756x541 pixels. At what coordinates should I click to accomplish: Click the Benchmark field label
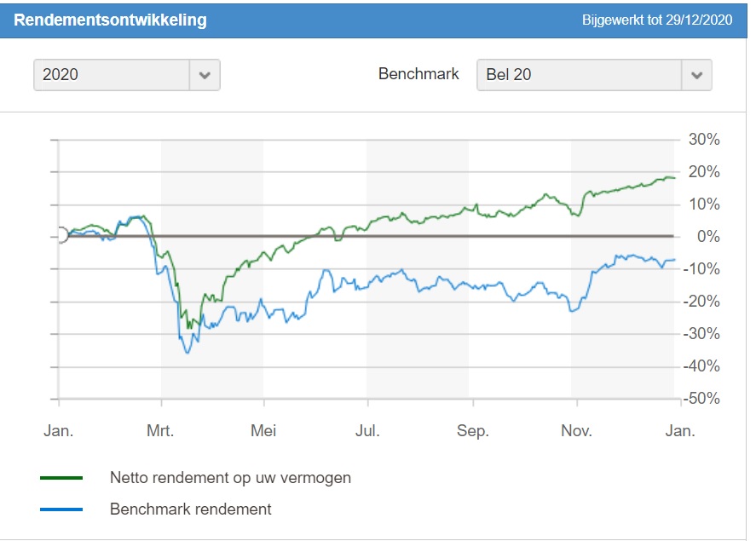click(x=418, y=74)
